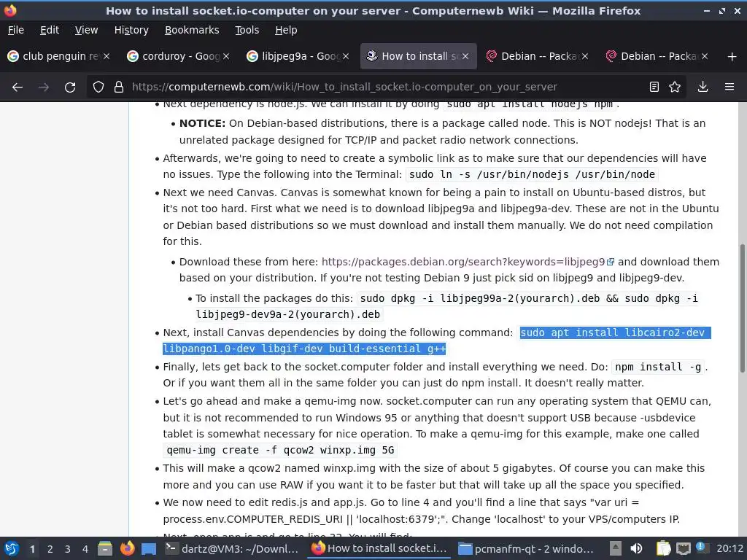Click the removable media eject tray icon
The image size is (747, 560).
(616, 548)
